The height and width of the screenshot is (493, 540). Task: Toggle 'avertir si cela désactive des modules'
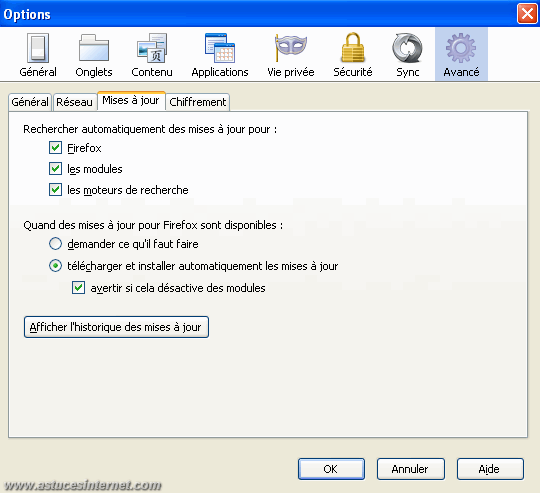coord(79,288)
